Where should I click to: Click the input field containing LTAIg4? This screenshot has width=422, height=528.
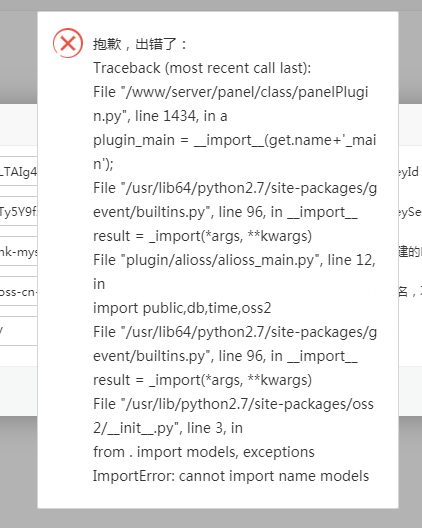click(19, 171)
